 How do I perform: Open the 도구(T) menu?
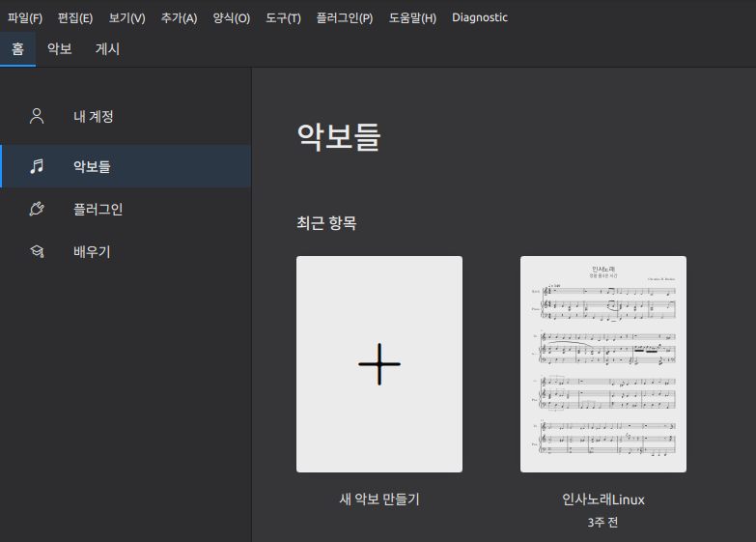click(284, 18)
